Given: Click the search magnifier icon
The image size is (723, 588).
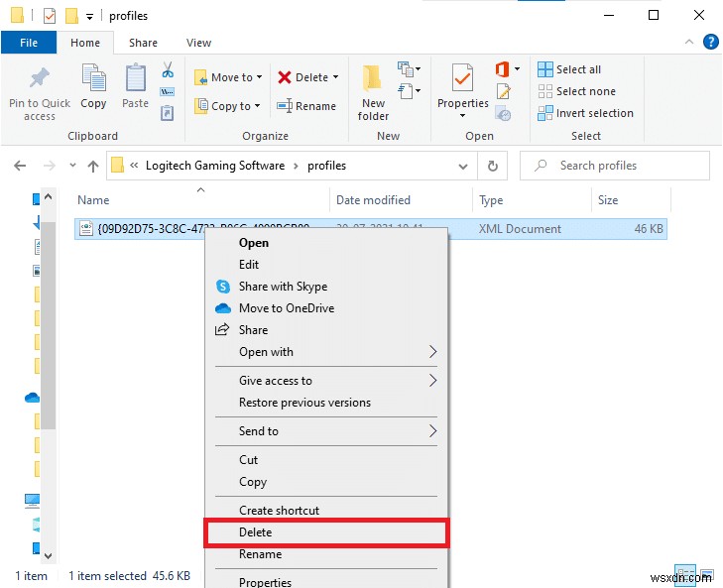Looking at the screenshot, I should (541, 166).
